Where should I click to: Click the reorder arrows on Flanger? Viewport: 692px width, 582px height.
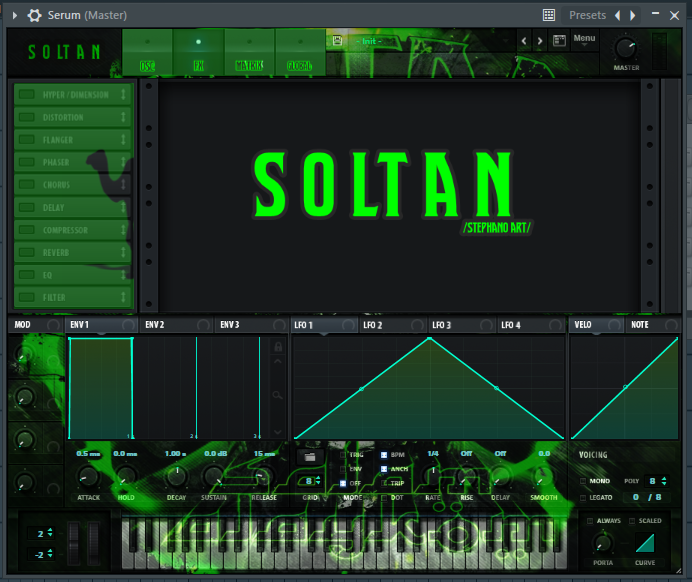[124, 139]
